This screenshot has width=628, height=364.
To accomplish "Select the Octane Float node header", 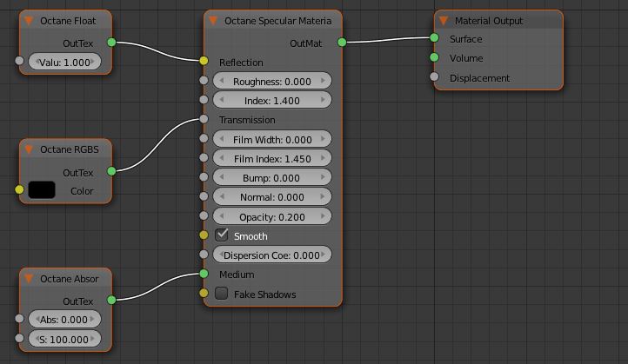I will coord(66,20).
